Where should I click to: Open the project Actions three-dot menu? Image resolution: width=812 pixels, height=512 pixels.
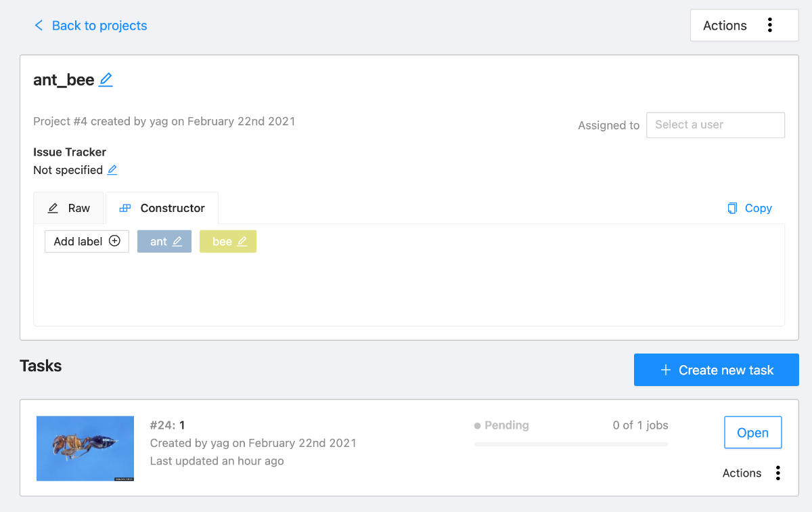tap(769, 26)
